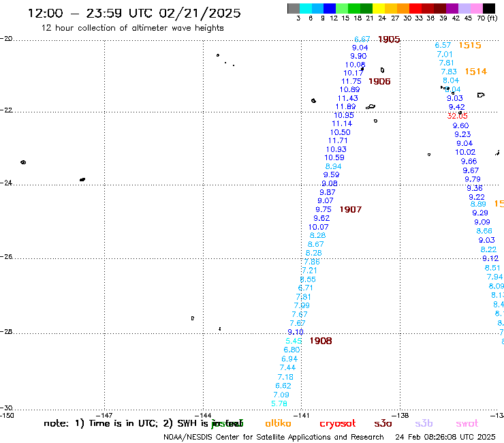This screenshot has width=504, height=443.
Task: Click the red 33 ft legend swatch
Action: point(415,8)
